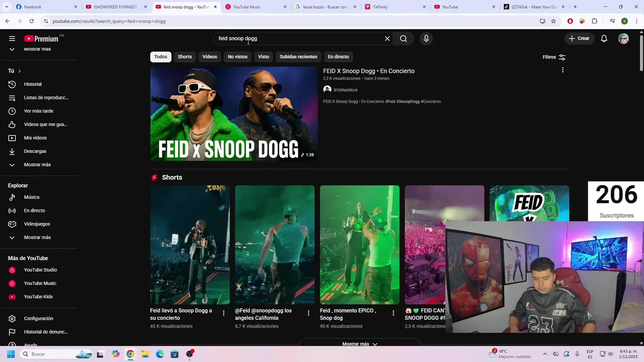Open File Explorer from the taskbar
The height and width of the screenshot is (362, 644).
coord(145,354)
